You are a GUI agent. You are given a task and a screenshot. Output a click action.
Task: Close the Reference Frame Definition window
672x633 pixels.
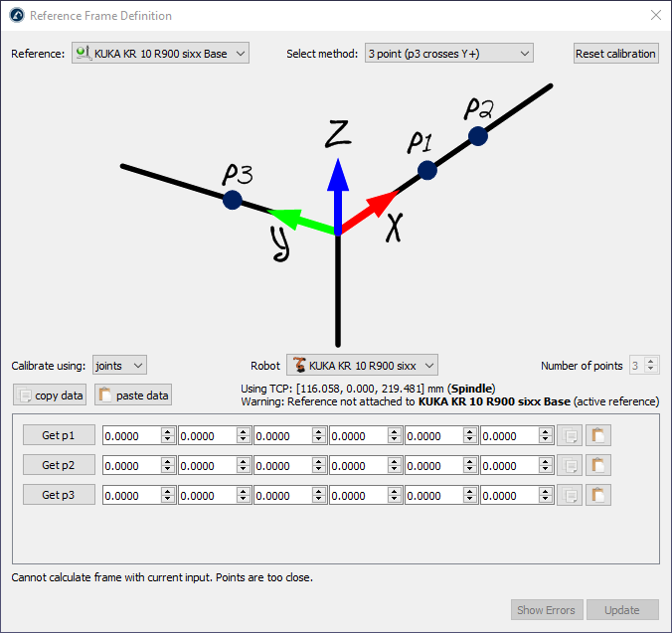pos(655,15)
